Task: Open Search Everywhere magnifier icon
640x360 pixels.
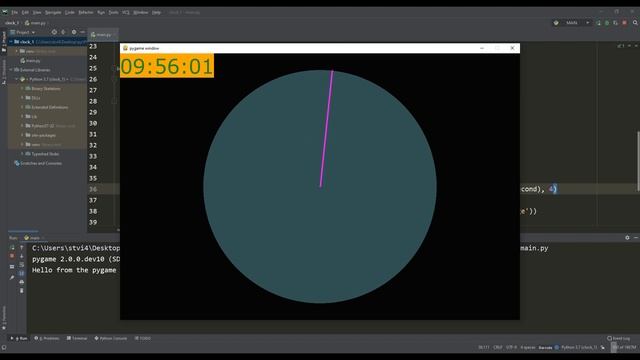Action: coord(636,23)
